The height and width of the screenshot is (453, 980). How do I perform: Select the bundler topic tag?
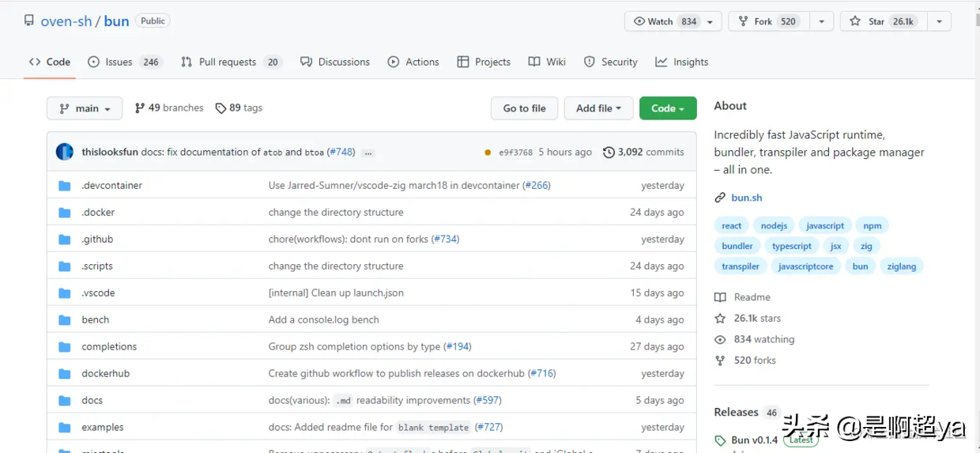click(x=737, y=246)
